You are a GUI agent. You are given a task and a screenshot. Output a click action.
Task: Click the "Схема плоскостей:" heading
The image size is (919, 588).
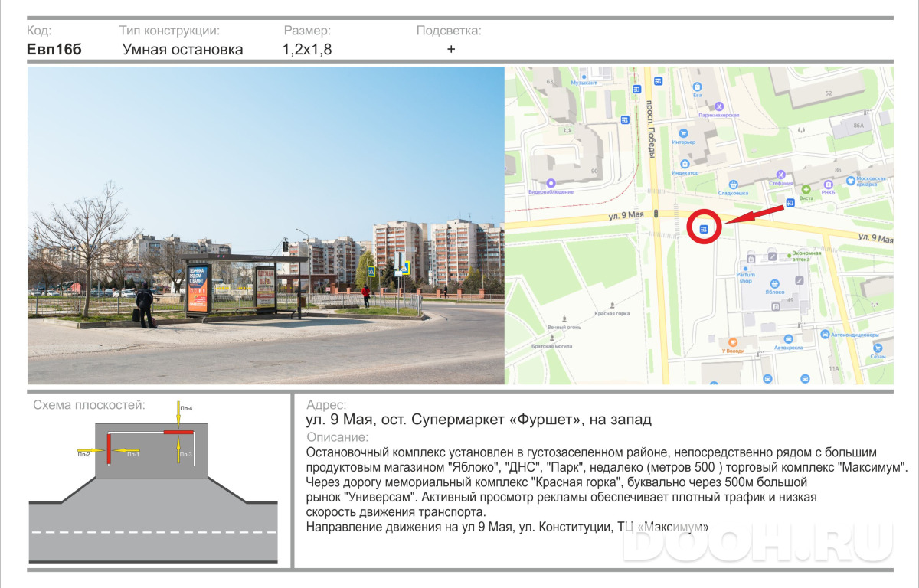pyautogui.click(x=89, y=405)
